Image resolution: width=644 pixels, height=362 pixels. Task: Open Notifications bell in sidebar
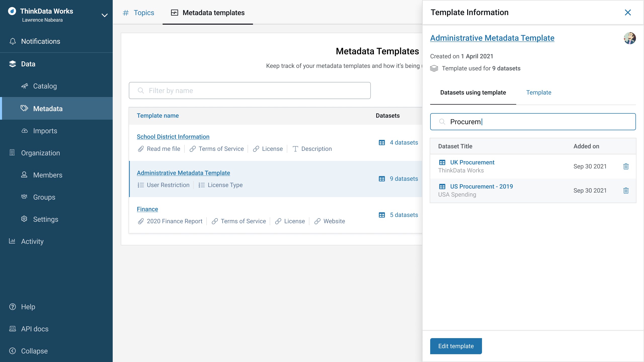(40, 41)
